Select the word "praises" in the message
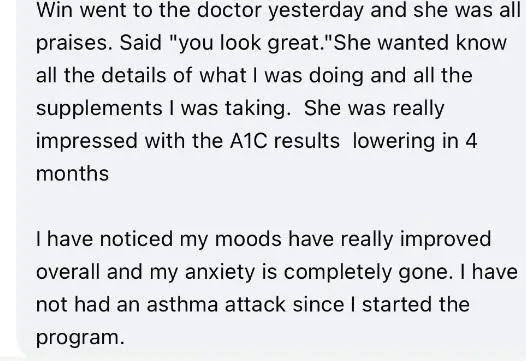Screen dimensions: 526x361 [73, 44]
